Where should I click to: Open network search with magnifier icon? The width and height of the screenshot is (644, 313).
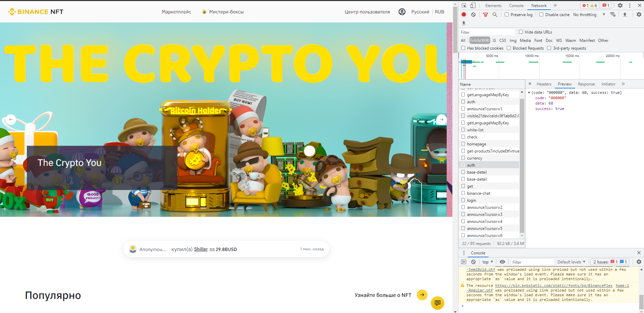point(495,14)
